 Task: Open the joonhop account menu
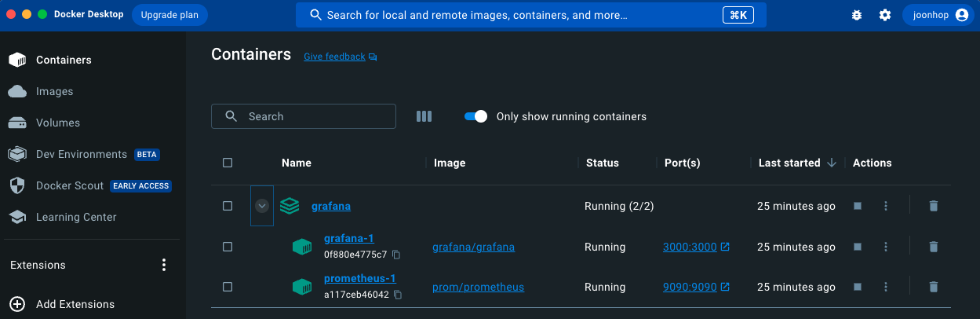(x=940, y=15)
